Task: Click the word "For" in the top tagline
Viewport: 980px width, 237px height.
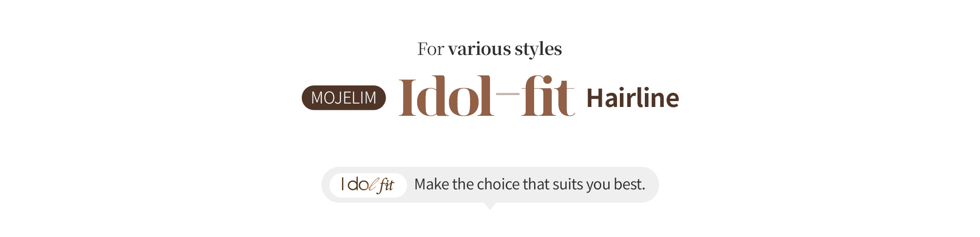Action: click(431, 49)
